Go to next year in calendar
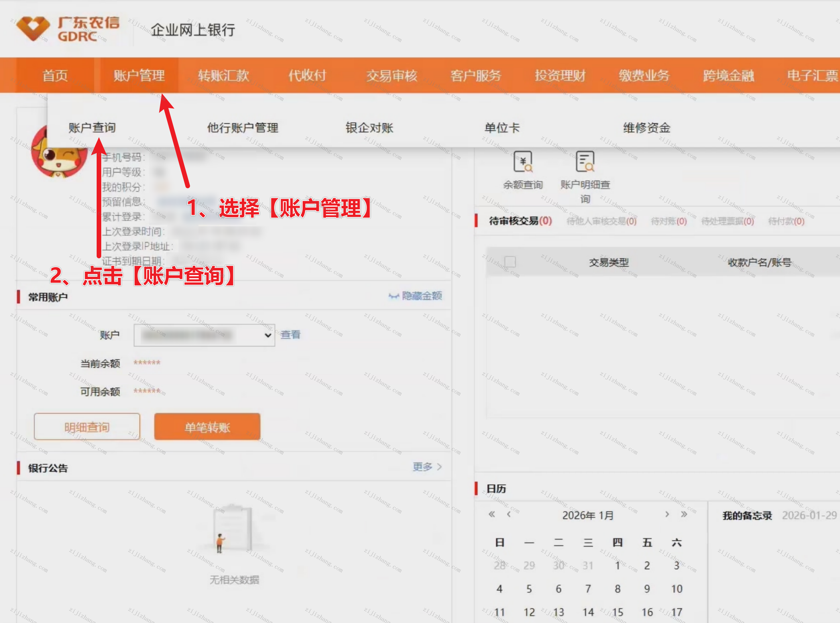The image size is (840, 623). [684, 514]
